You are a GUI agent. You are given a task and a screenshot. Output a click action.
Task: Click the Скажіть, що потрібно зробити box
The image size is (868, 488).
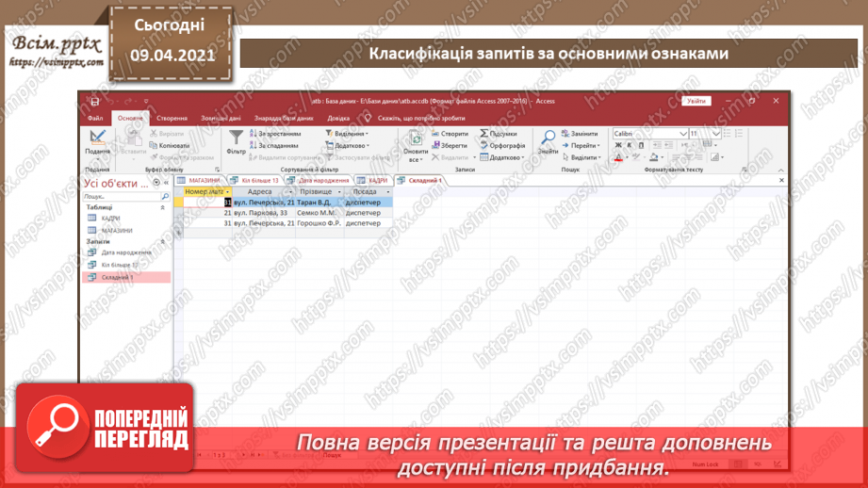[421, 119]
